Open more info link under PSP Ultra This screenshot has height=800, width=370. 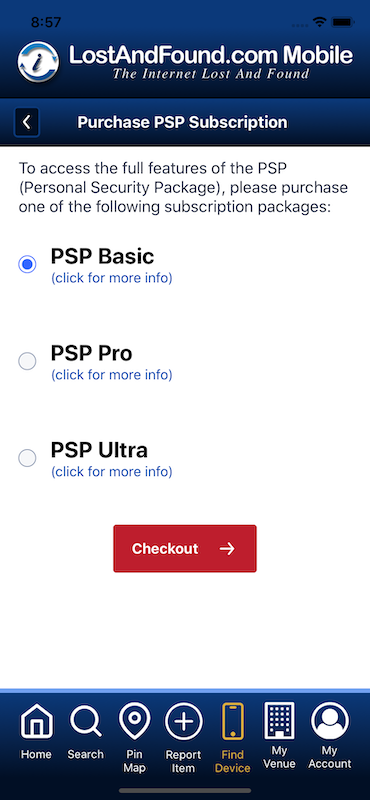click(112, 471)
